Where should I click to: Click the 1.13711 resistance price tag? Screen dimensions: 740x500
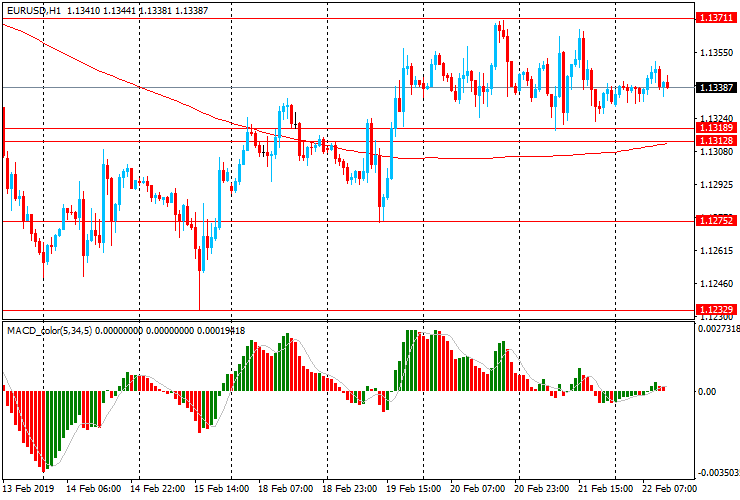[x=714, y=18]
